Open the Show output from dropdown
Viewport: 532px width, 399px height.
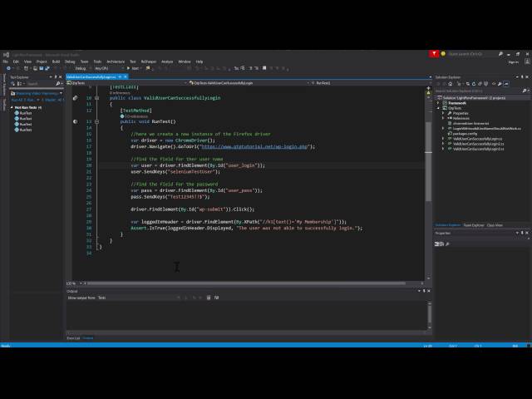click(135, 298)
